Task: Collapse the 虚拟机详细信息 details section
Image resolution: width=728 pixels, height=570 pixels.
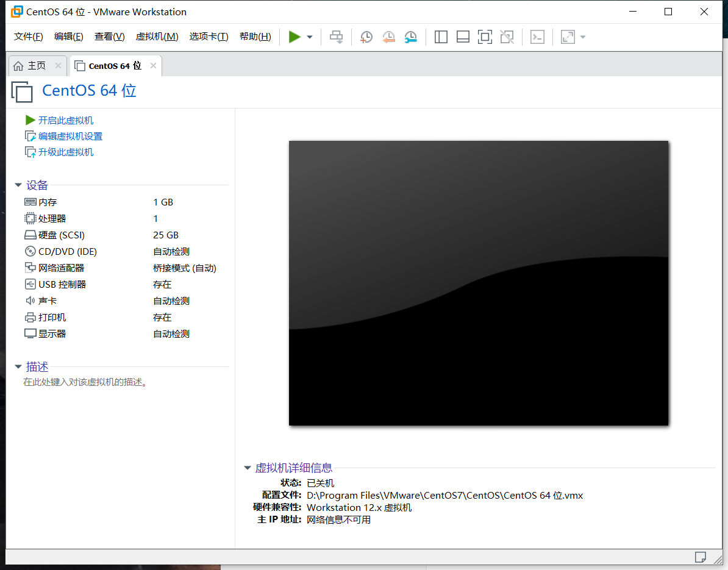Action: [247, 468]
